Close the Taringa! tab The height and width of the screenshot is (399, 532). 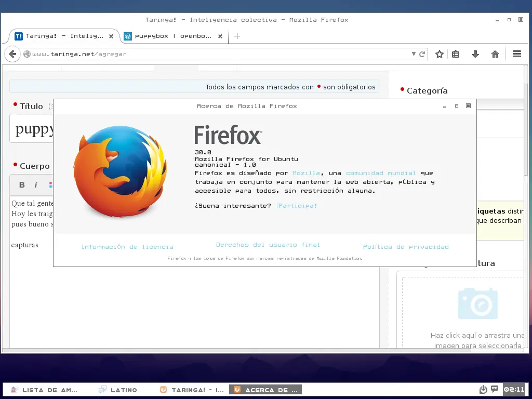pos(111,36)
